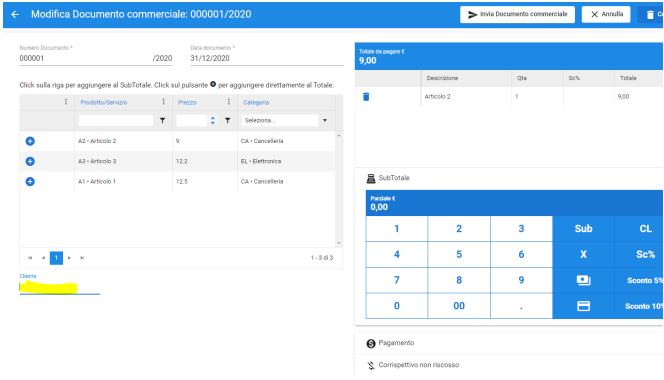Viewport: 664px width, 380px height.
Task: Click the Sub keypad button
Action: pos(584,229)
